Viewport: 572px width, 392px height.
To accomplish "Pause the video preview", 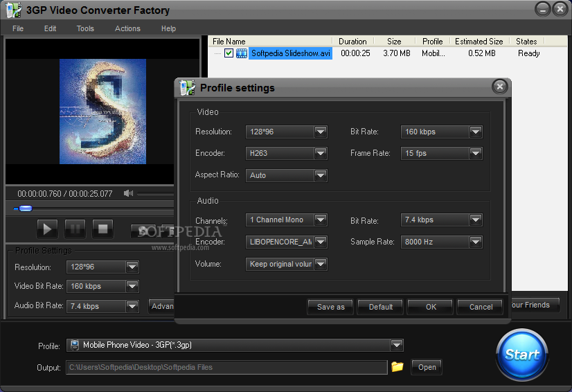I will click(x=75, y=229).
